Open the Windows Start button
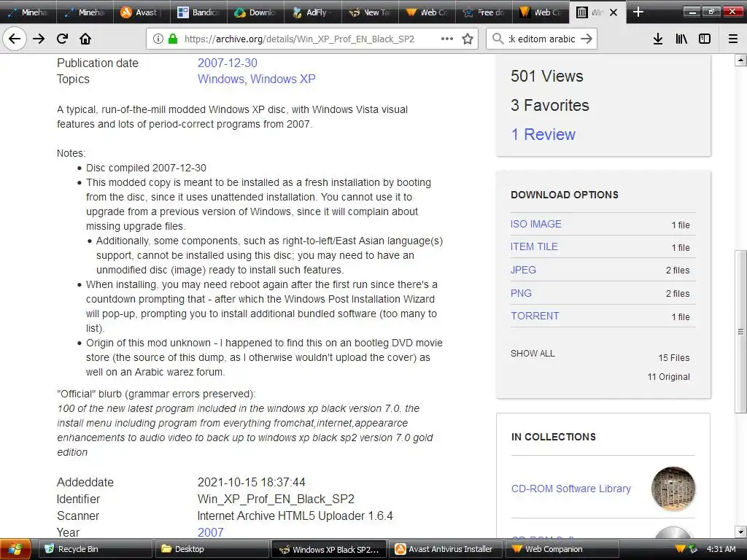The height and width of the screenshot is (560, 747). pos(15,549)
